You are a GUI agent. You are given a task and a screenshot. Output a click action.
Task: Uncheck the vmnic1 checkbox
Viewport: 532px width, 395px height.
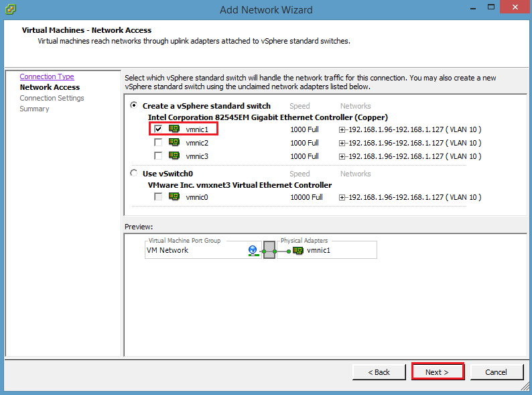pyautogui.click(x=158, y=129)
